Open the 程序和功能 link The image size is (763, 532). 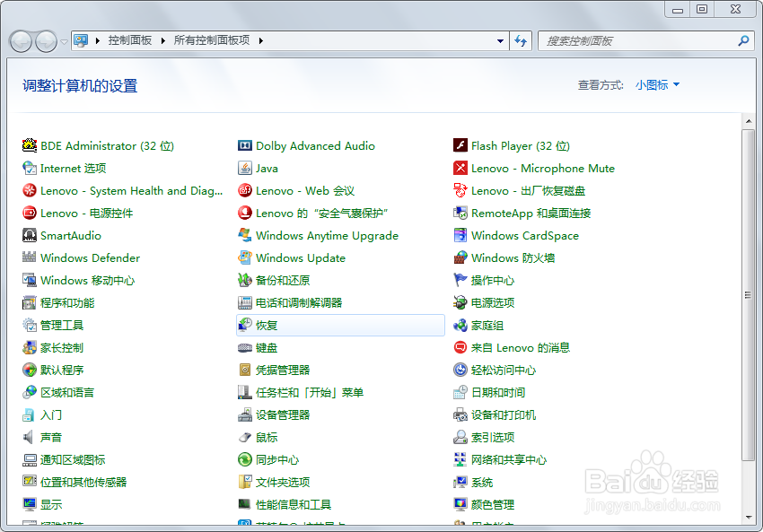67,302
